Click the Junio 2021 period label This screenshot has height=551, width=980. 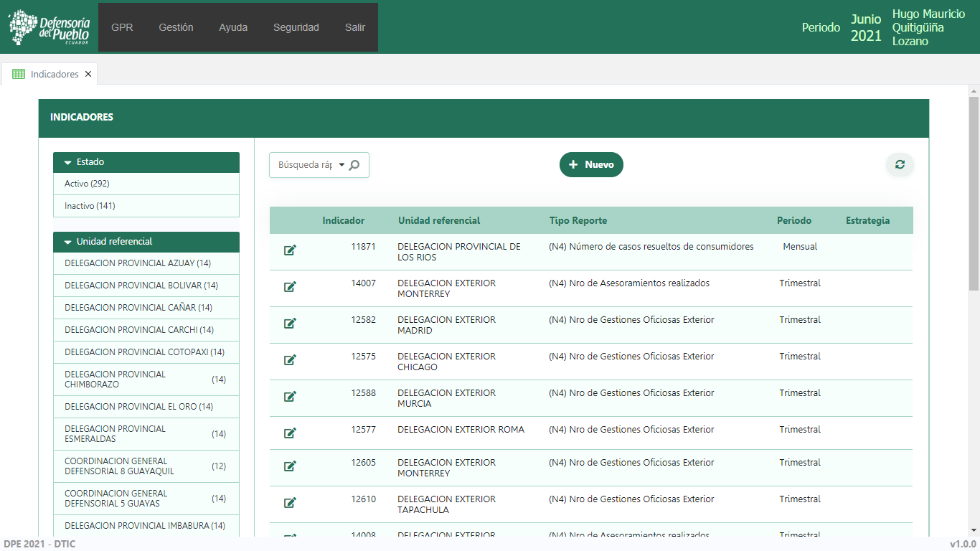coord(866,27)
